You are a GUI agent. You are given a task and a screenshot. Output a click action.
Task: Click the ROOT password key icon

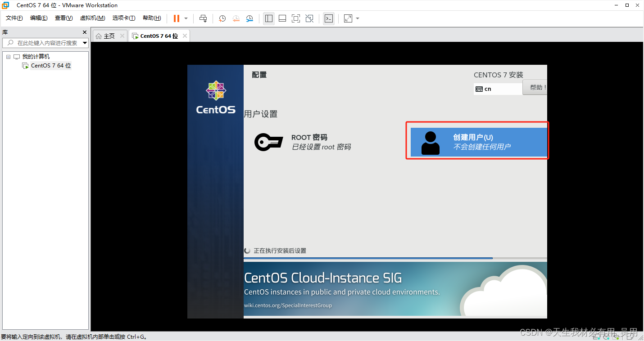pos(268,142)
